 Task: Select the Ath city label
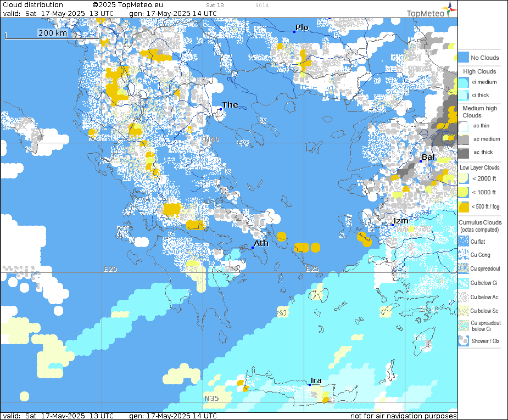pyautogui.click(x=261, y=243)
